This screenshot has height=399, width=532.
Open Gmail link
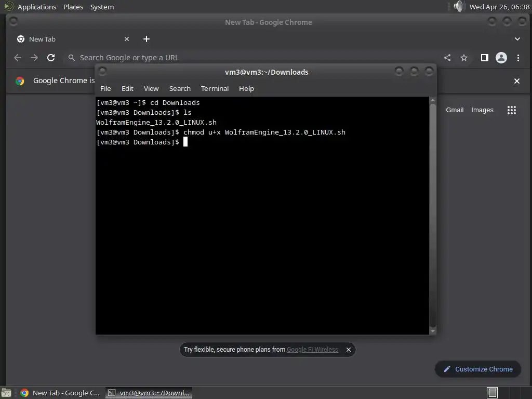coord(455,110)
